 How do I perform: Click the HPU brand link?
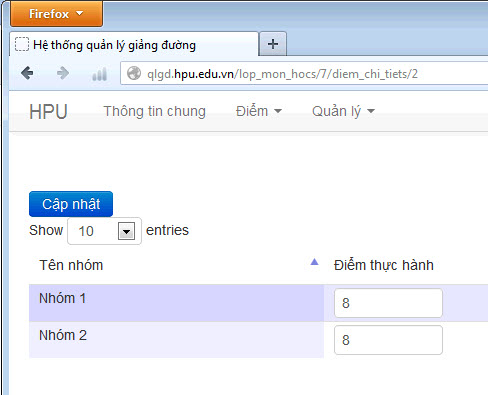pos(48,112)
